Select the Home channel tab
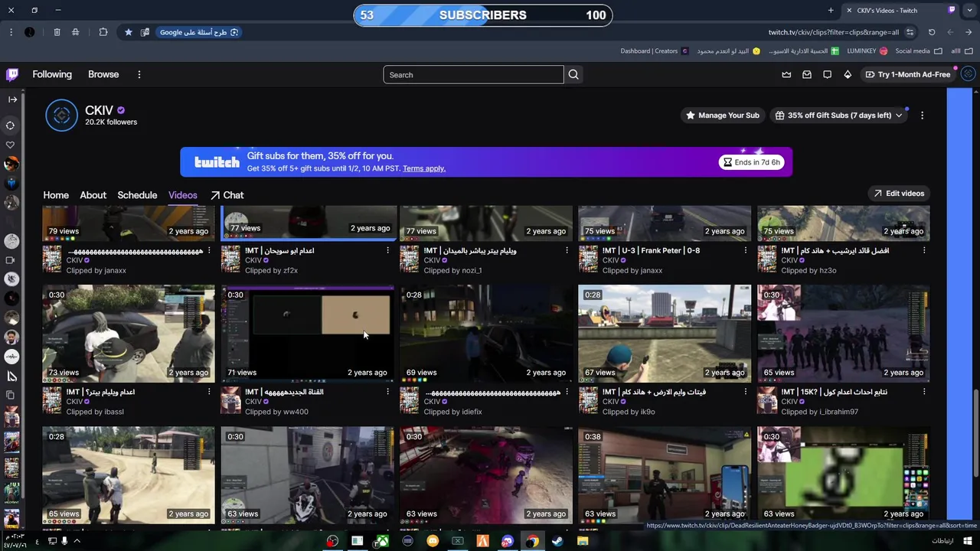Screen dimensions: 980x551 56,195
